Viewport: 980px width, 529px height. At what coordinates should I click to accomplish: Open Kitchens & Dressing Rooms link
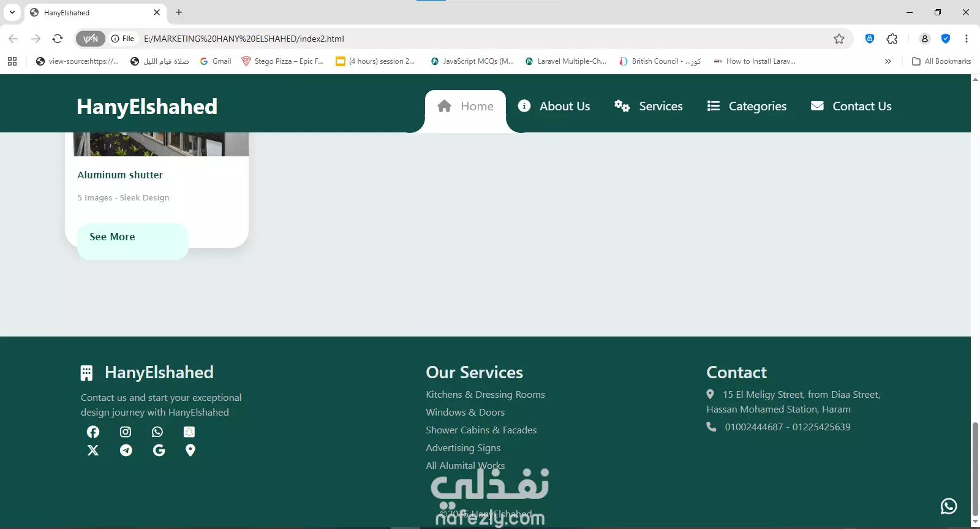pos(485,395)
